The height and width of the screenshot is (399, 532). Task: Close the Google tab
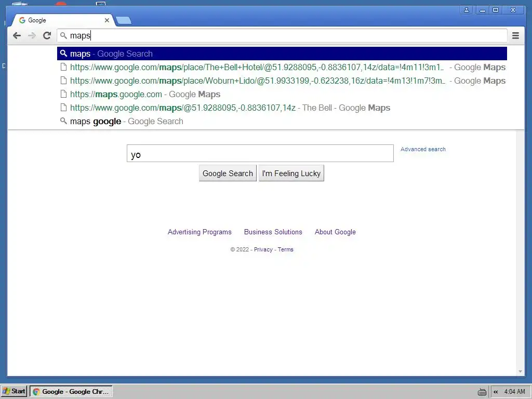pyautogui.click(x=107, y=20)
